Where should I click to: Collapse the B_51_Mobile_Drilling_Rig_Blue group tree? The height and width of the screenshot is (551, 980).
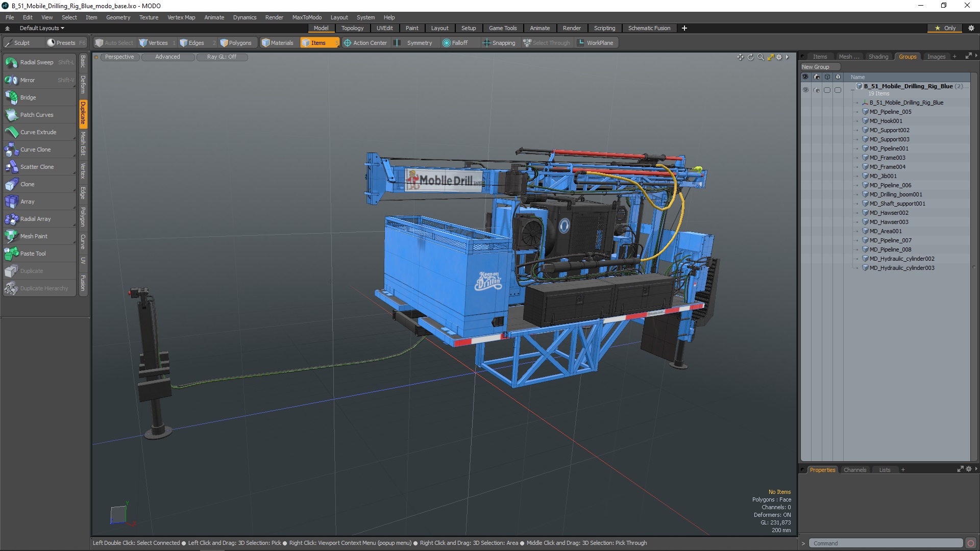(852, 89)
